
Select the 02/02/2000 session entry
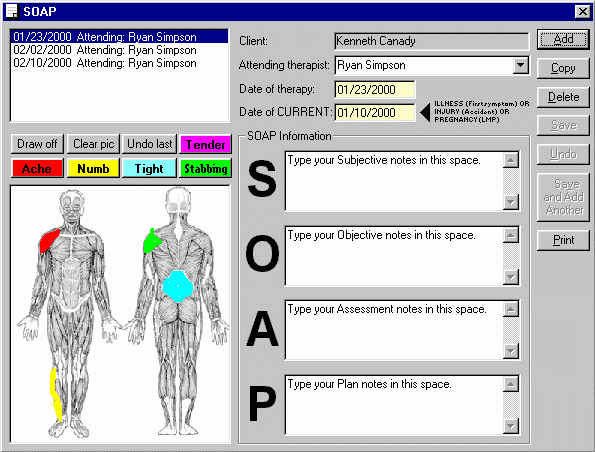tap(119, 50)
